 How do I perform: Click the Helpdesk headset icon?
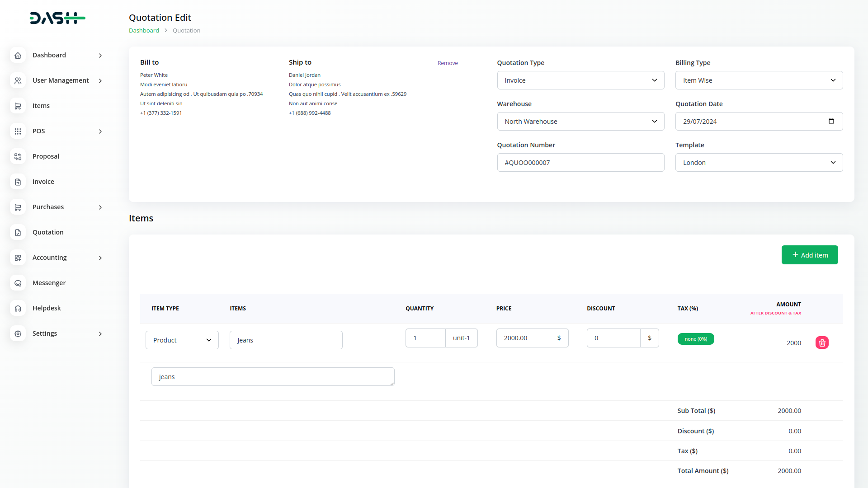point(18,308)
